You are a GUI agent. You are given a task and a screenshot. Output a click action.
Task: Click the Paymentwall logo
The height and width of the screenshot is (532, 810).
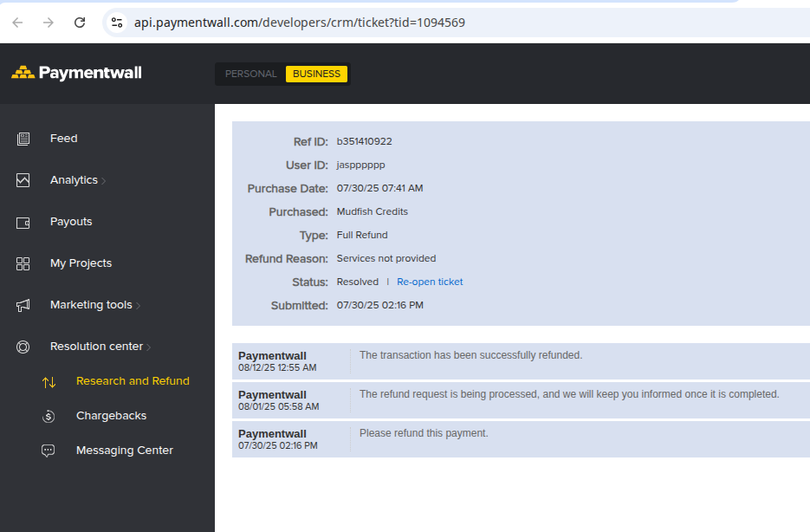[x=76, y=73]
